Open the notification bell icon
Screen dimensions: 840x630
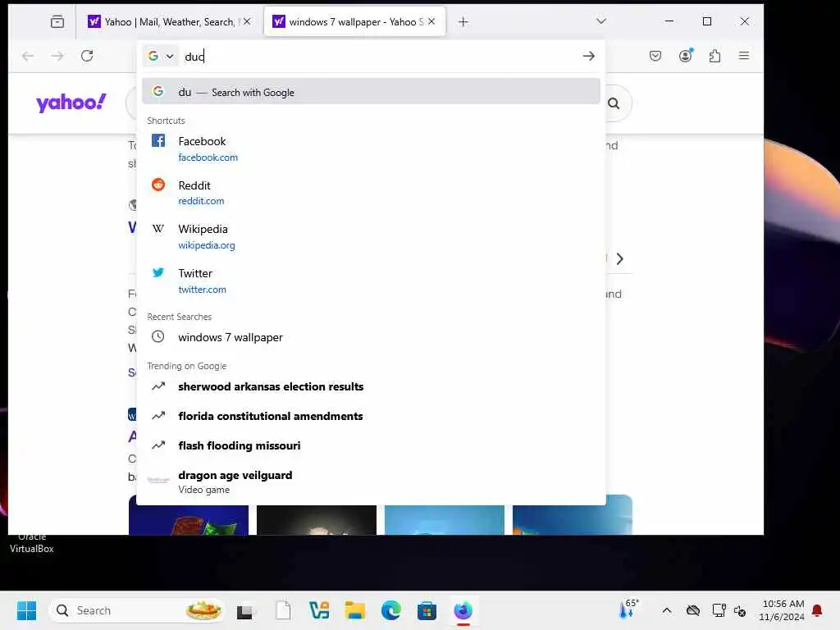pyautogui.click(x=817, y=610)
